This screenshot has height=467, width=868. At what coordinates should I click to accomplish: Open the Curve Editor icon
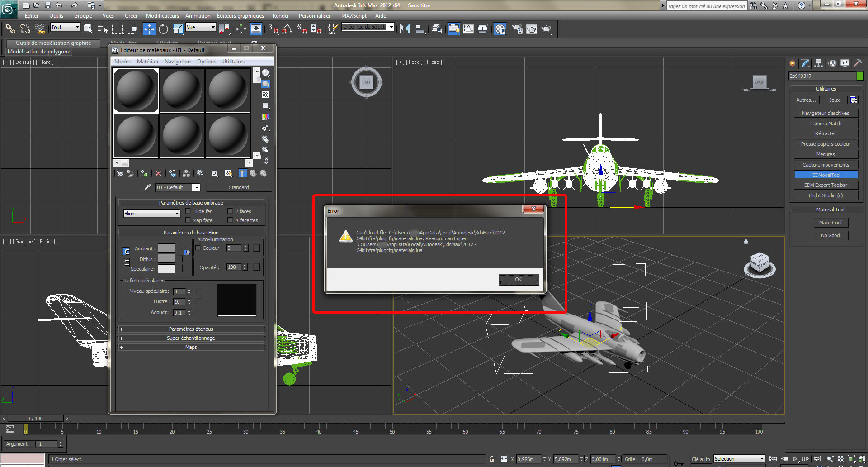pyautogui.click(x=468, y=29)
